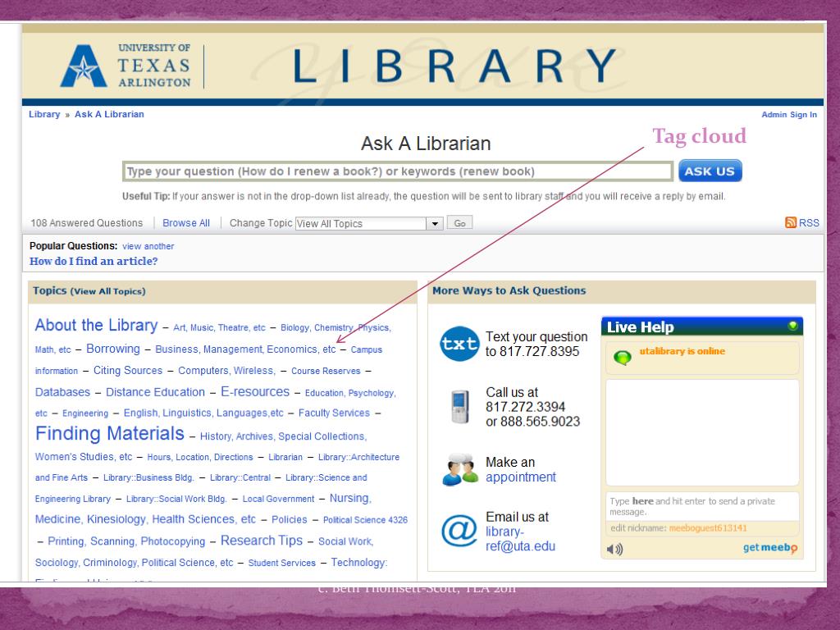Viewport: 840px width, 630px height.
Task: Open 'How do I find an article?'
Action: (x=94, y=262)
